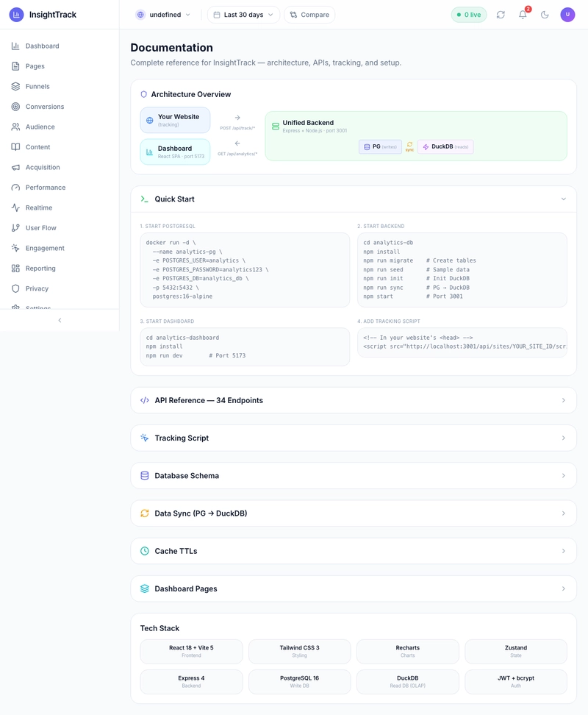Click the Performance gauge icon
The image size is (588, 715).
click(x=15, y=188)
